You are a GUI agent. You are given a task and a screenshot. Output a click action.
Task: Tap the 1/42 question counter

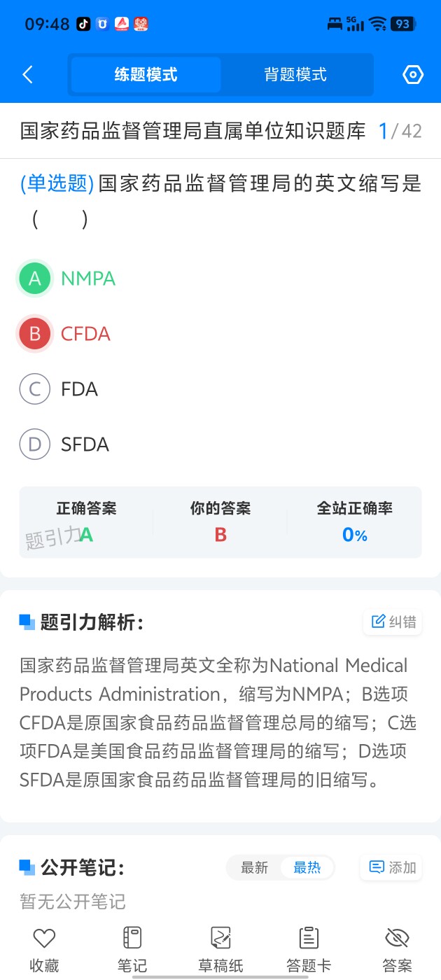click(x=400, y=131)
